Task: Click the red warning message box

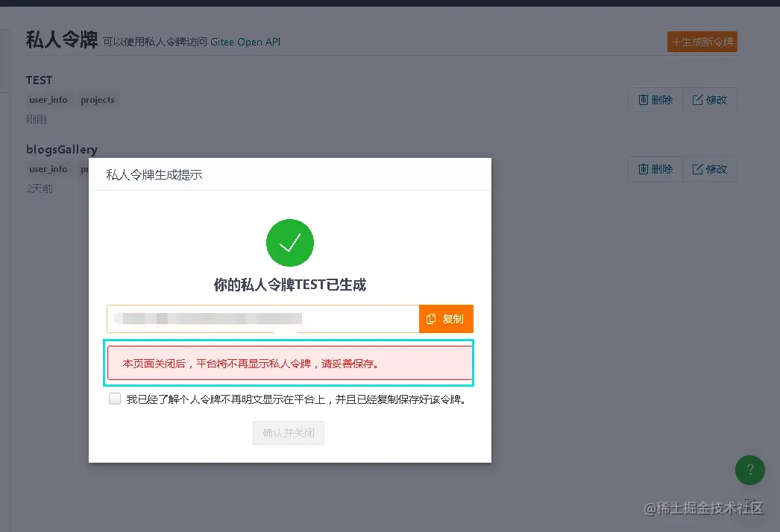Action: pyautogui.click(x=290, y=363)
